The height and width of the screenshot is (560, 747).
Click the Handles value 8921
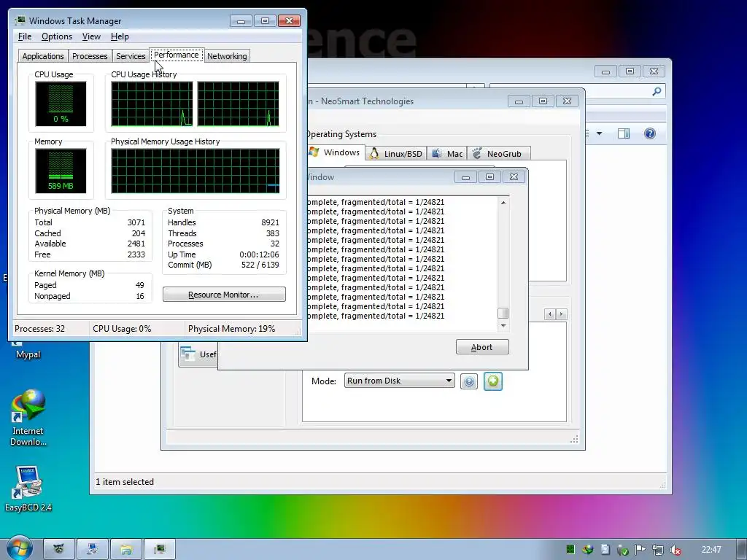point(270,222)
